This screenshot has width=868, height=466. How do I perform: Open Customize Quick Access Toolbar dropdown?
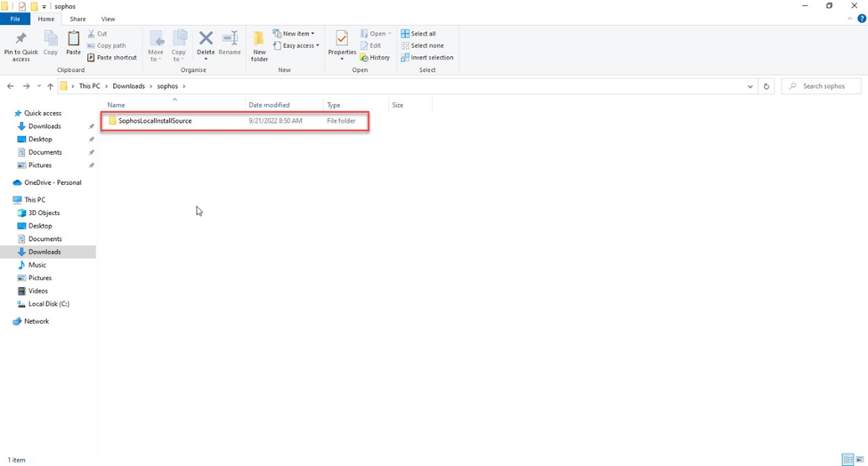click(45, 6)
